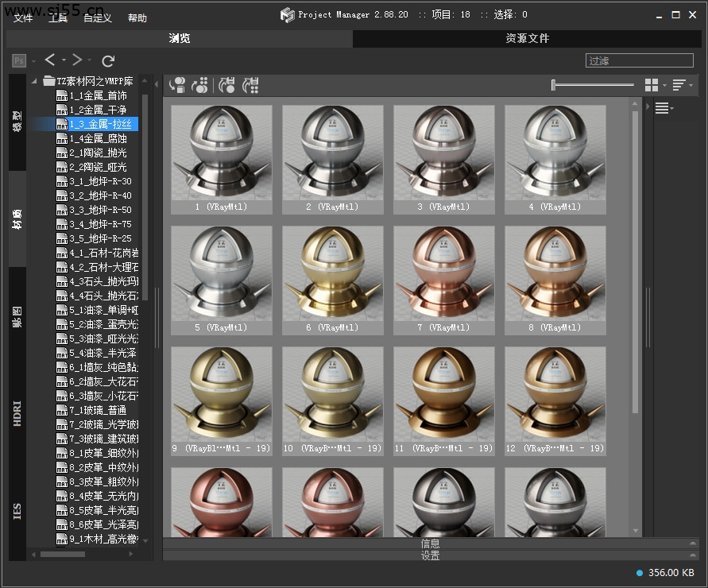
Task: Click the first material toolbar icon
Action: point(178,85)
